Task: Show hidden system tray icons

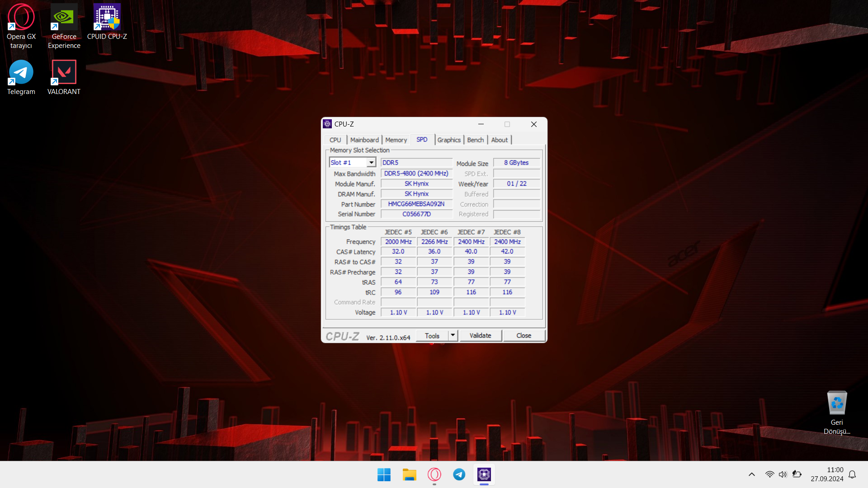Action: (x=751, y=474)
